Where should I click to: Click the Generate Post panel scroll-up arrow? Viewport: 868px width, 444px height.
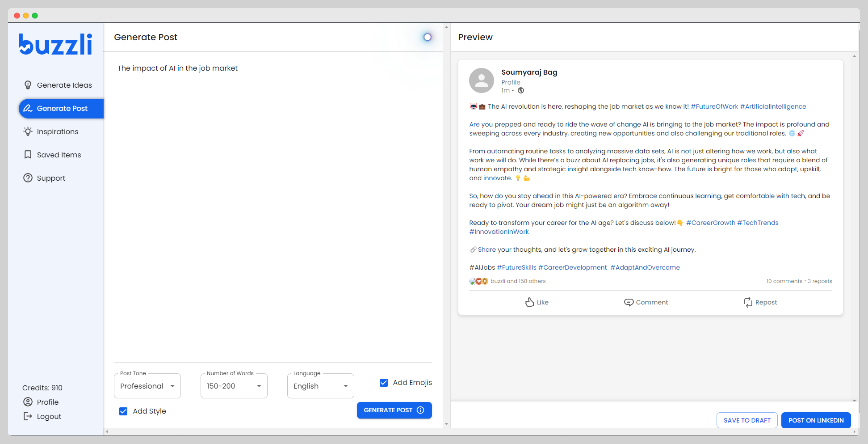tap(446, 27)
